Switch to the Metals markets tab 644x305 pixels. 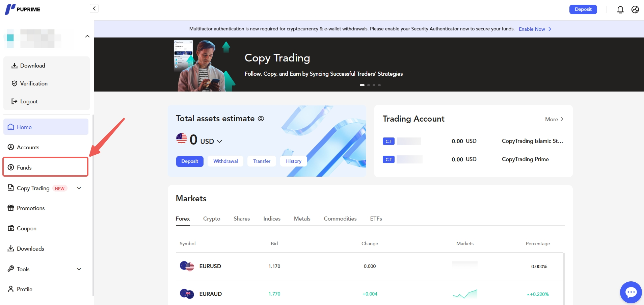tap(302, 219)
